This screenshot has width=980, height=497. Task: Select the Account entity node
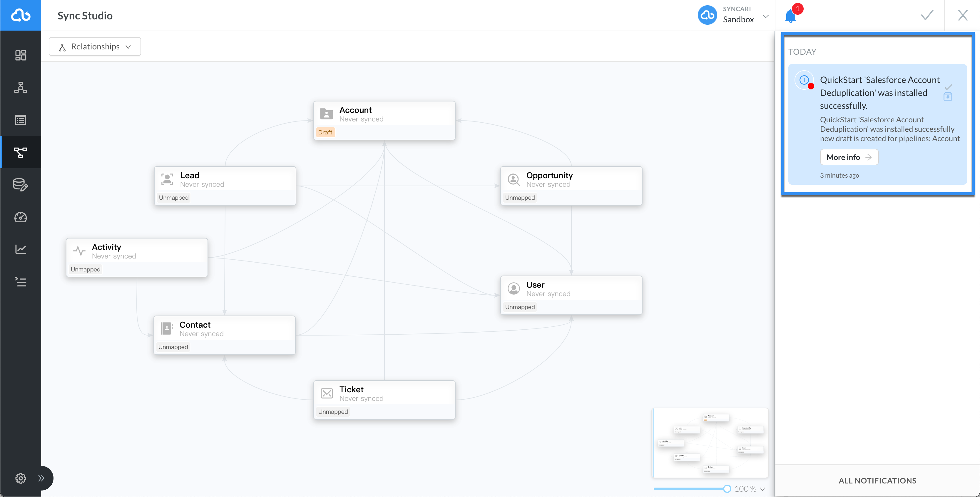pyautogui.click(x=384, y=120)
